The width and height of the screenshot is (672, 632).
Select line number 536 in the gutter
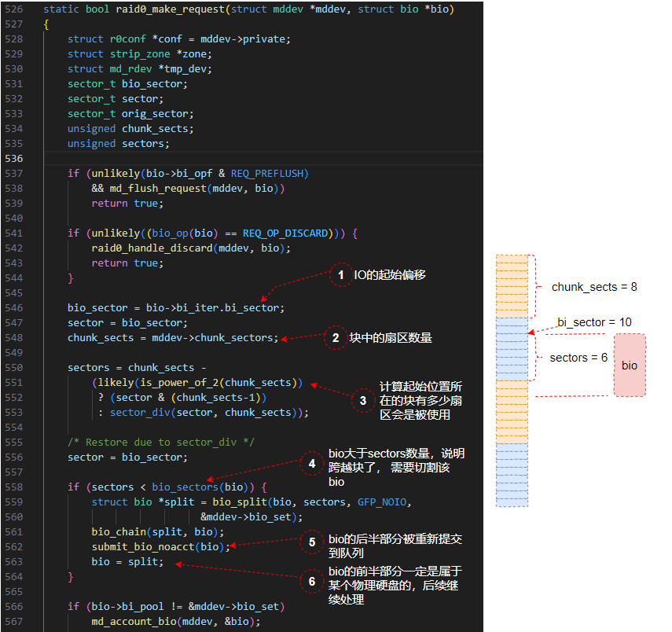(x=13, y=159)
